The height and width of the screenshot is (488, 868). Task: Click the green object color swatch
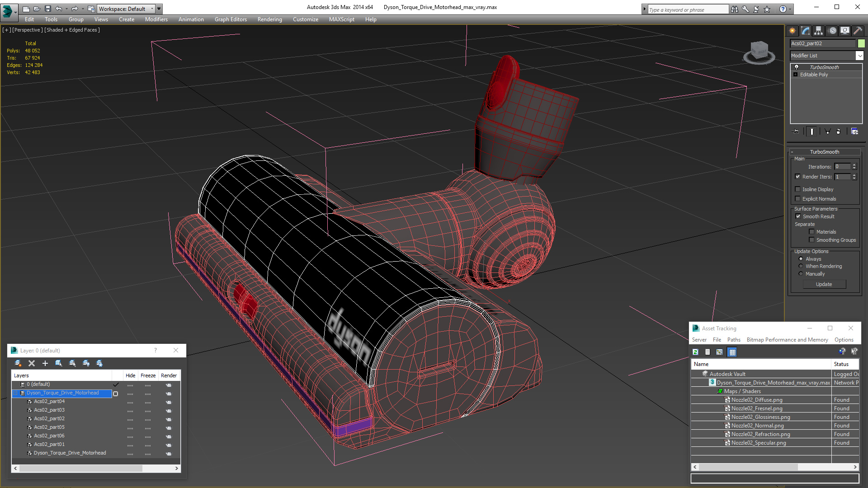[861, 43]
